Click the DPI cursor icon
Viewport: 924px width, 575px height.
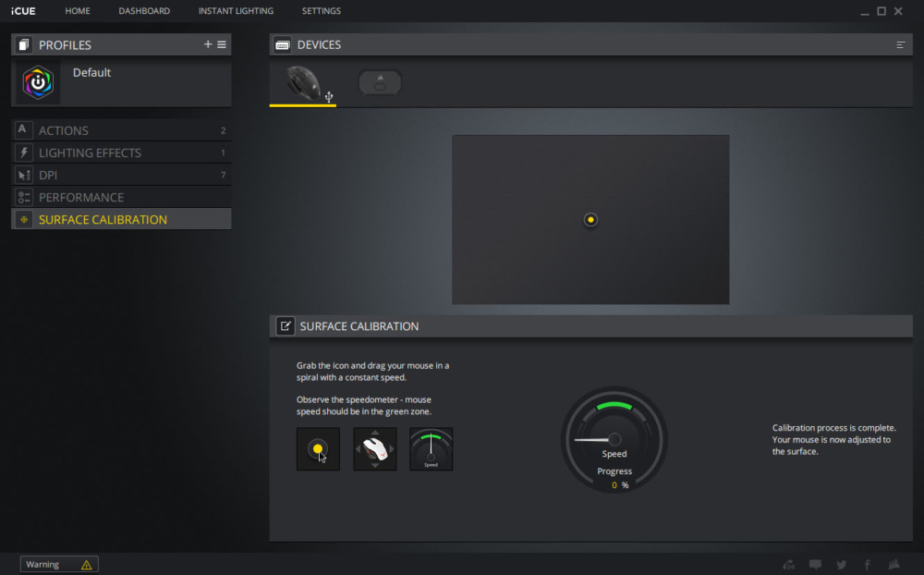[x=24, y=175]
